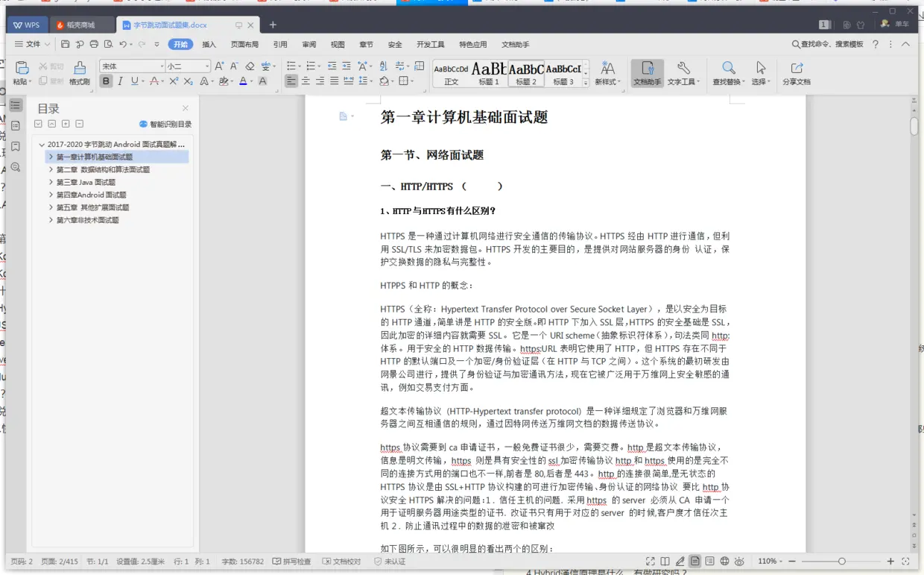Click the Eye protection mode icon in status bar
Viewport: 924px width, 575px height.
(x=739, y=562)
